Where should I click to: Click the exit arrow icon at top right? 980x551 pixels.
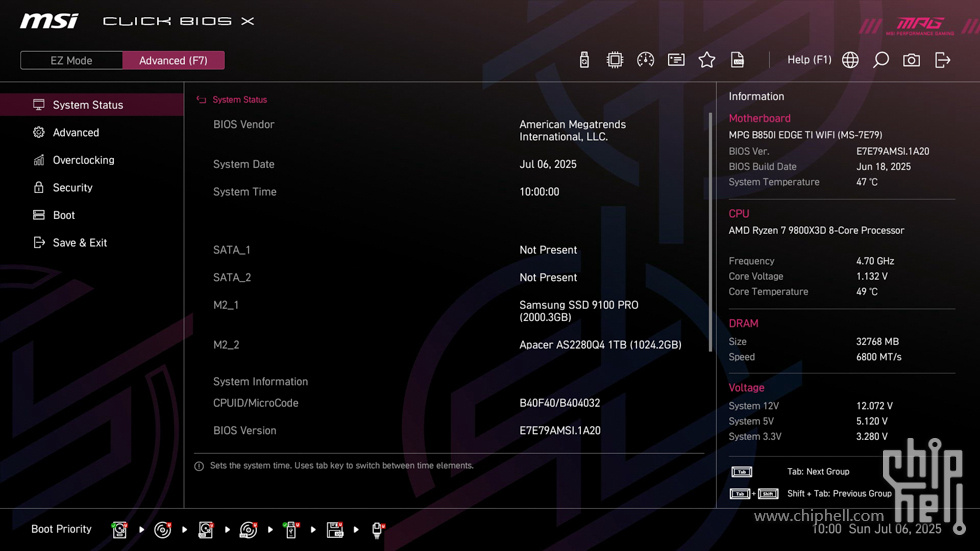click(x=942, y=60)
